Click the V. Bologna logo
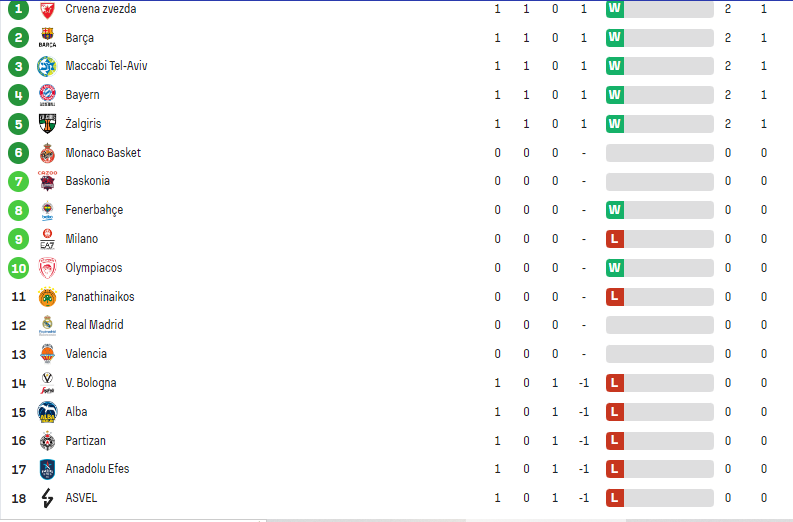Viewport: 793px width, 522px height. (x=47, y=383)
